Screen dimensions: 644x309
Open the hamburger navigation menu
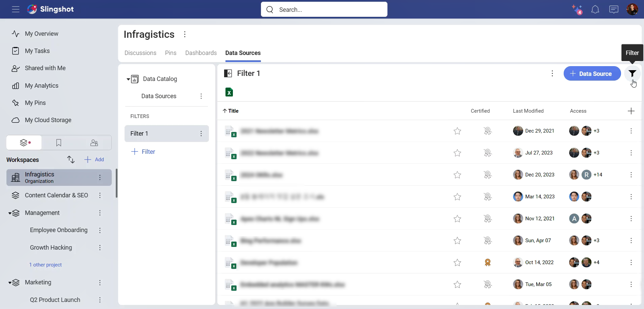(x=16, y=9)
